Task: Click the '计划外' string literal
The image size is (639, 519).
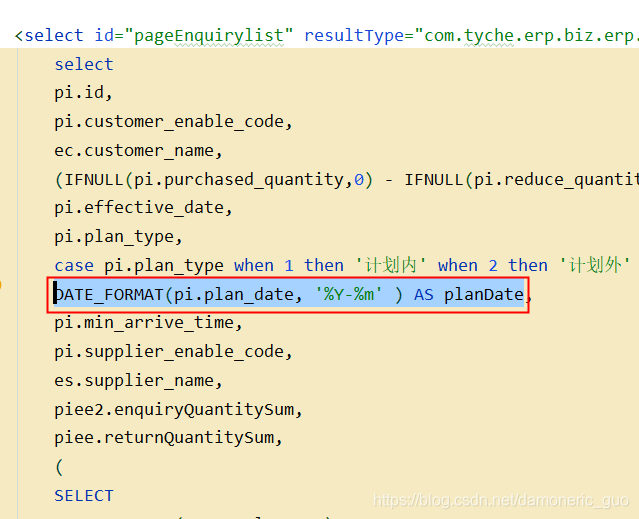Action: coord(595,265)
